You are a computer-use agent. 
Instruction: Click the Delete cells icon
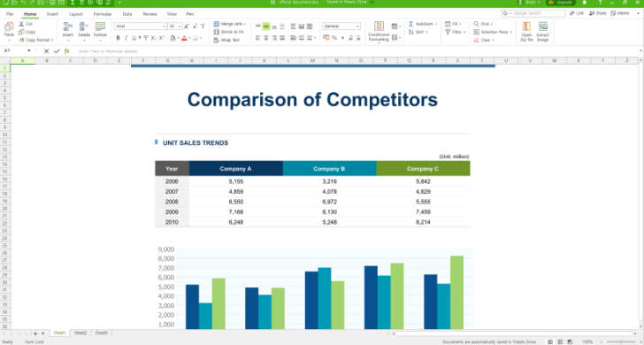[x=84, y=27]
